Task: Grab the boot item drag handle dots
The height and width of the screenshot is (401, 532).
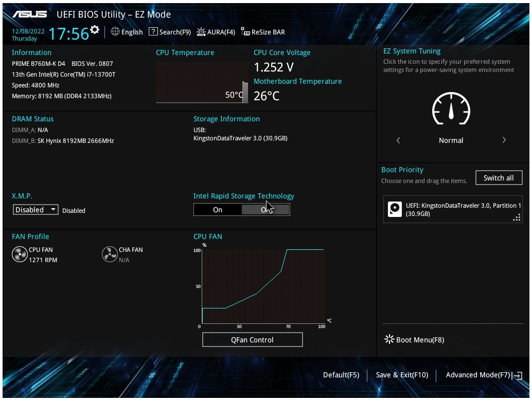Action: [x=517, y=218]
